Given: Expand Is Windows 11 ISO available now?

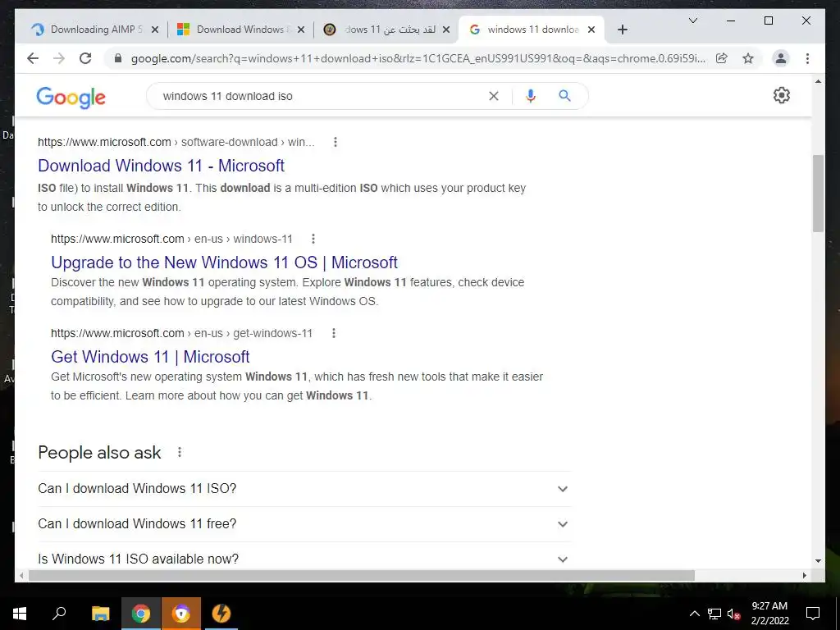Looking at the screenshot, I should [x=304, y=559].
